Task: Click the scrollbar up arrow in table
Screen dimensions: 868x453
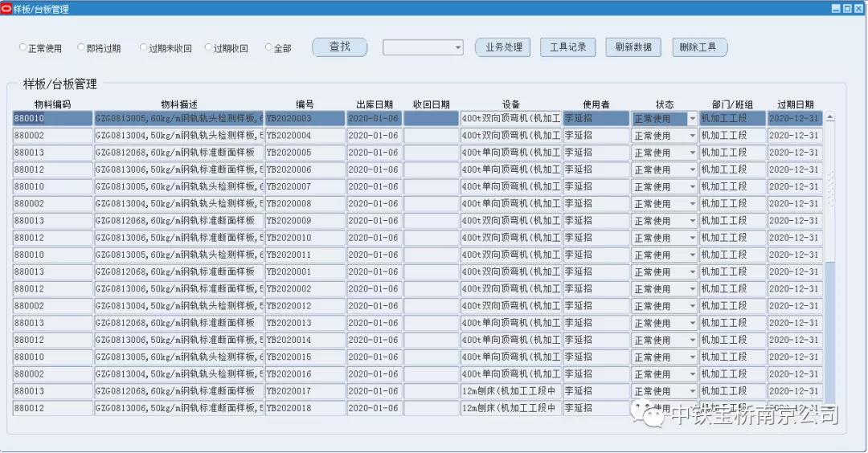Action: coord(830,117)
